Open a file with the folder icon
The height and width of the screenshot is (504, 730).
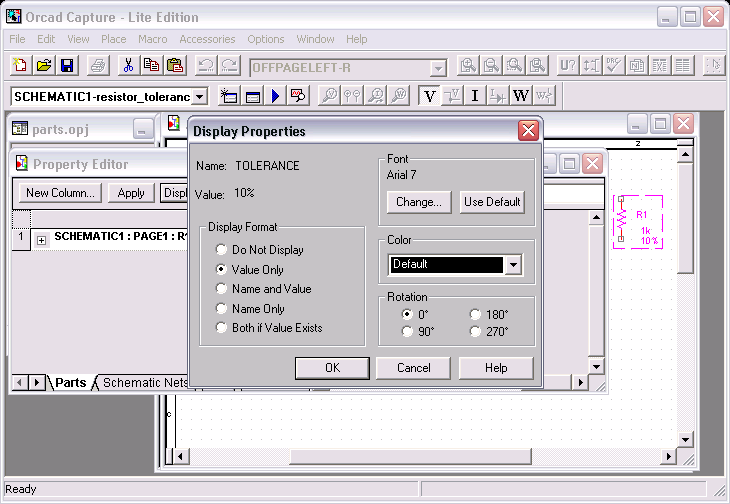(44, 66)
